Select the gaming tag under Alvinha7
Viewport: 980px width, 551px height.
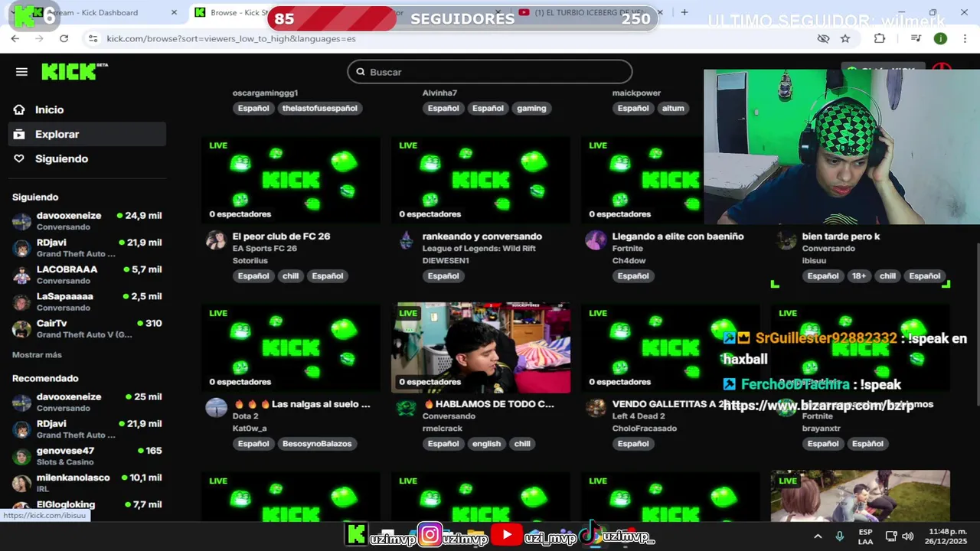(x=531, y=108)
